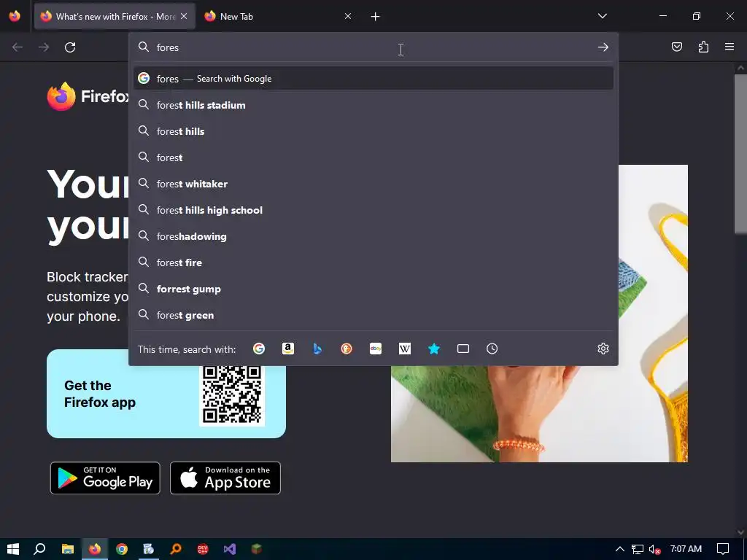Click the scroll bar up arrow
Screen dimensions: 747x560
pyautogui.click(x=740, y=68)
